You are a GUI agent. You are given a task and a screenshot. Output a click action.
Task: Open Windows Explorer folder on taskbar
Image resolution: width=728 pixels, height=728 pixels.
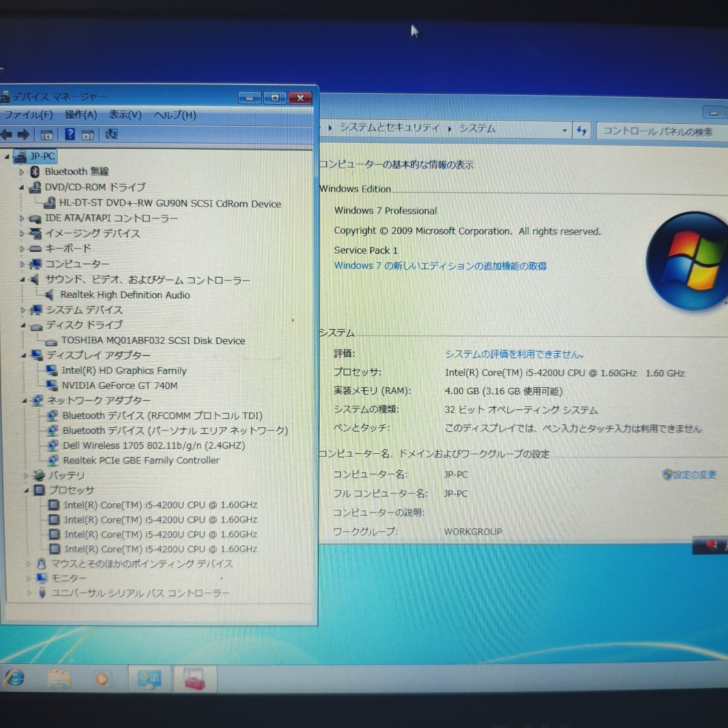[59, 678]
